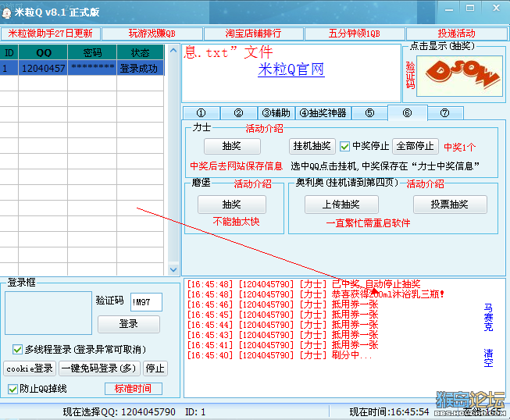Toggle 防止QQ掉线 checkbox
This screenshot has width=510, height=420.
point(12,389)
